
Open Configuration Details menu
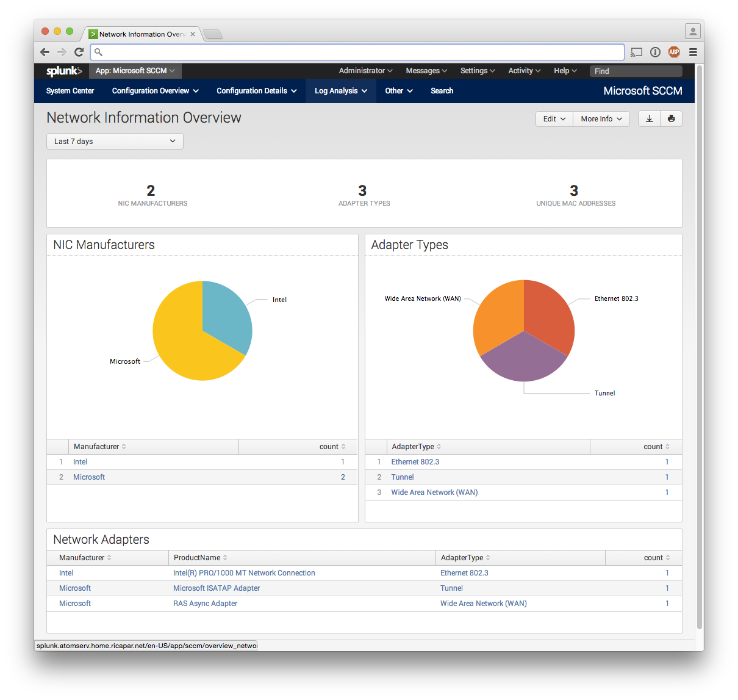[x=257, y=91]
